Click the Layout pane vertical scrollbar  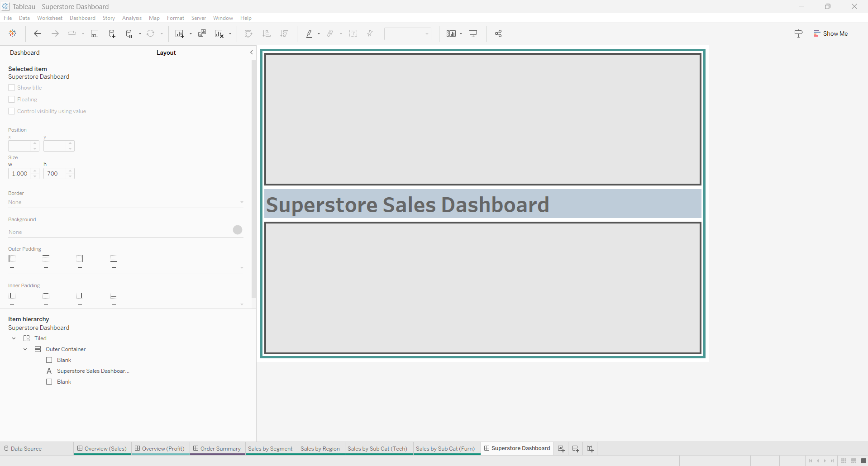tap(254, 179)
